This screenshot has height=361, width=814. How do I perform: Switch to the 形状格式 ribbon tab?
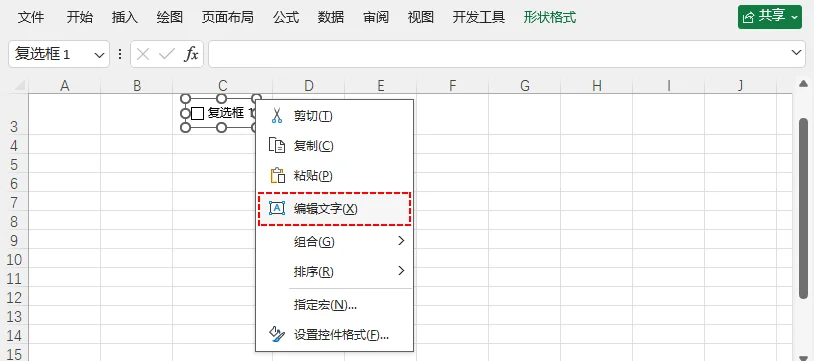click(550, 17)
